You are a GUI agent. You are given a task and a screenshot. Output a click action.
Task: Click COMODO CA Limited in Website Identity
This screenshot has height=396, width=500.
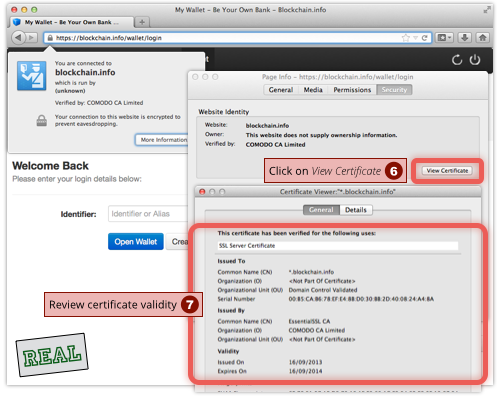[x=275, y=145]
